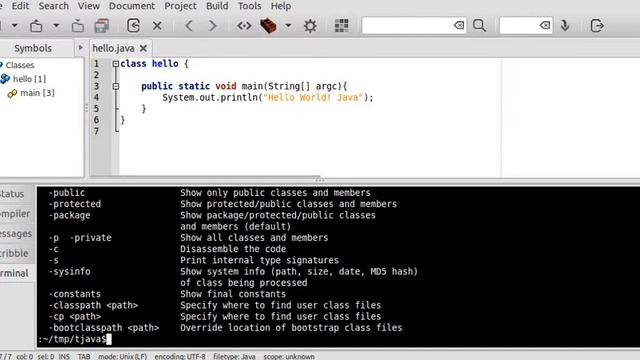Collapse the class hello fold marker
The image size is (640, 360).
116,64
